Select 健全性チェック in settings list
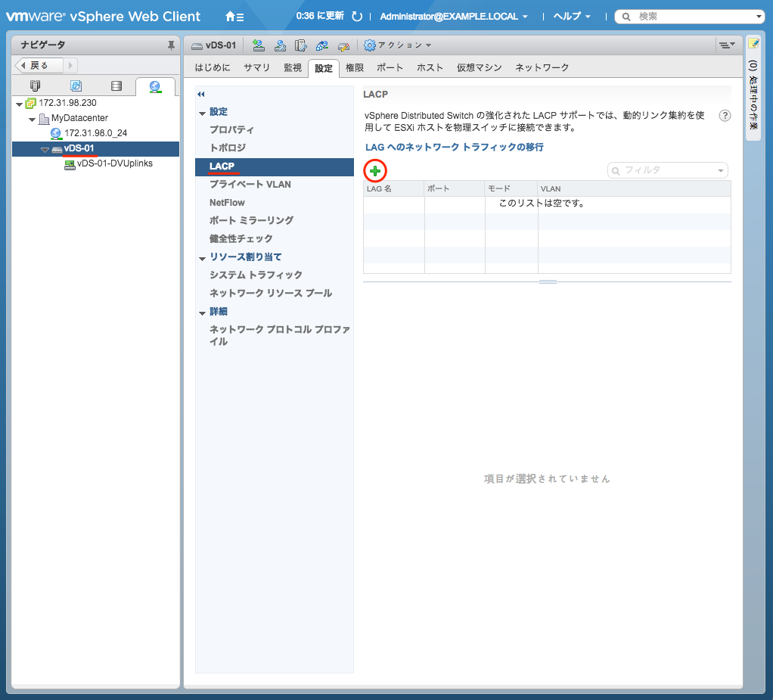The height and width of the screenshot is (700, 773). (x=241, y=238)
